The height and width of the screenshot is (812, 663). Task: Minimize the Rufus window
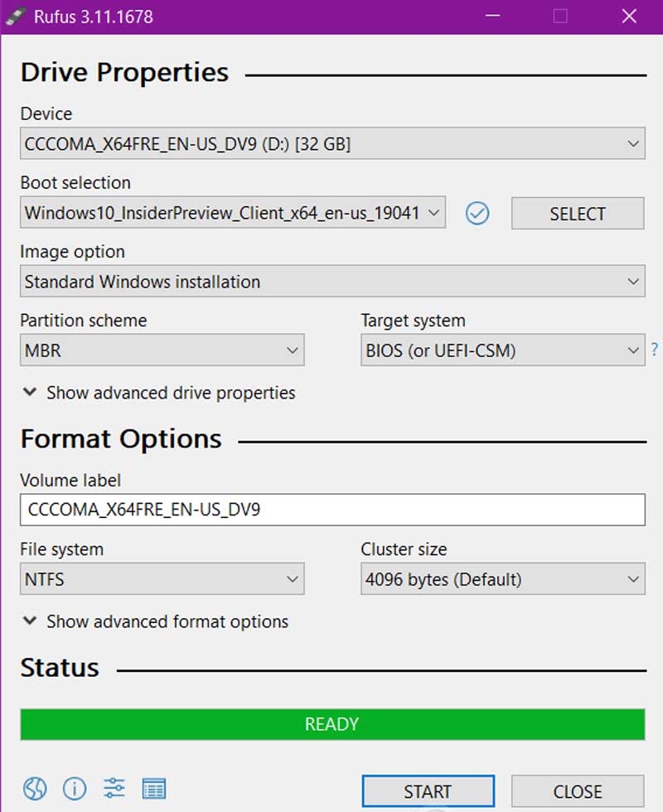tap(492, 16)
